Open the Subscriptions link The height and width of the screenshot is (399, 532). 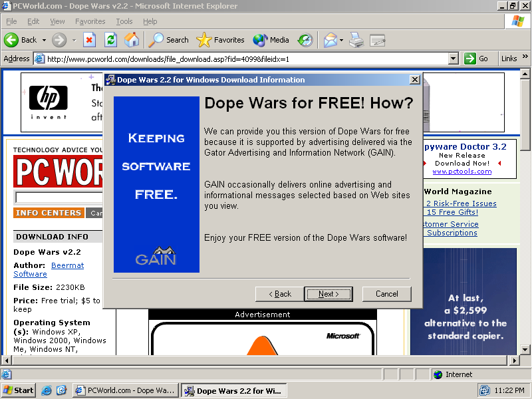452,233
